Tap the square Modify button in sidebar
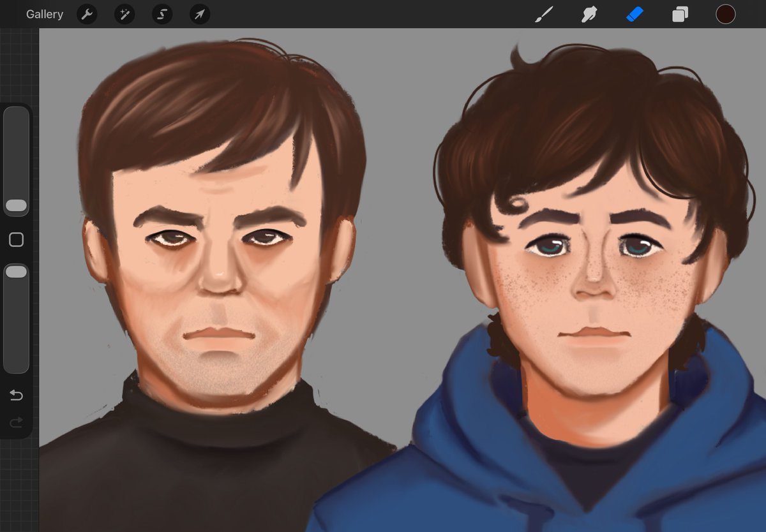 coord(16,239)
